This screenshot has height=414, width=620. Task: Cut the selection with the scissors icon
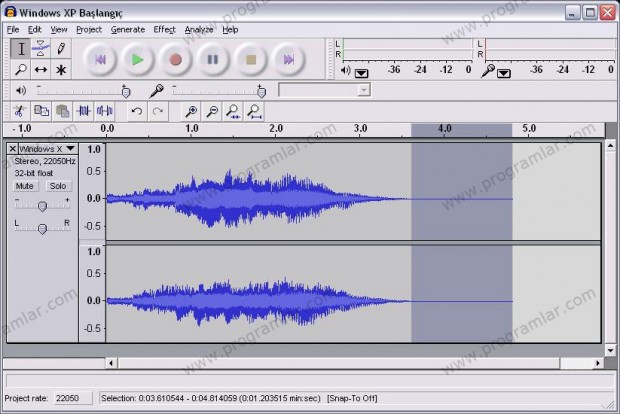tap(19, 111)
